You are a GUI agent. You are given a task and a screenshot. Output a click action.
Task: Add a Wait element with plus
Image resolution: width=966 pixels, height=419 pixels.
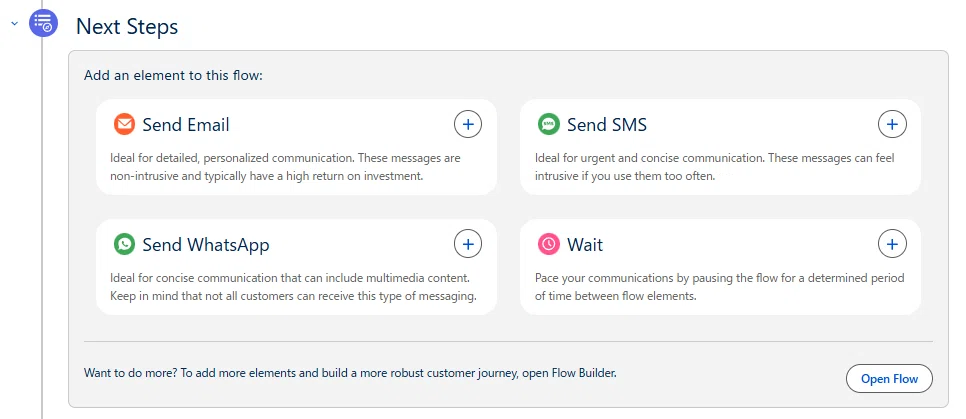(x=892, y=244)
